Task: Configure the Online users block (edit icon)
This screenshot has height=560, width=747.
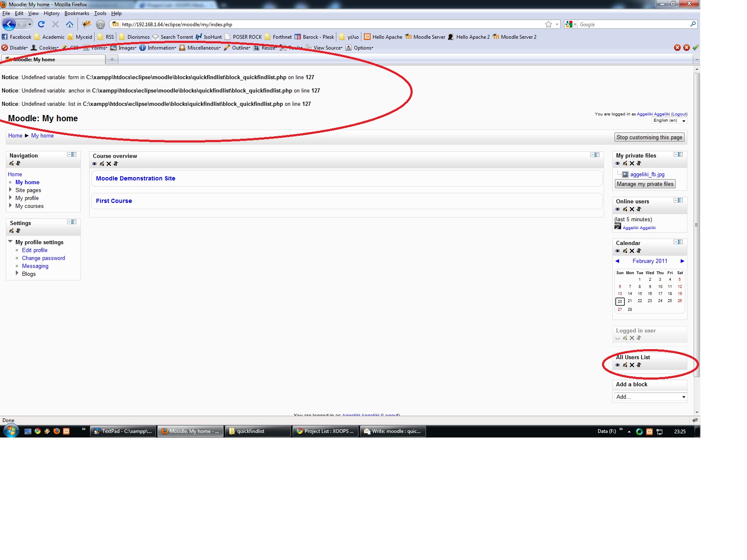Action: coord(625,209)
